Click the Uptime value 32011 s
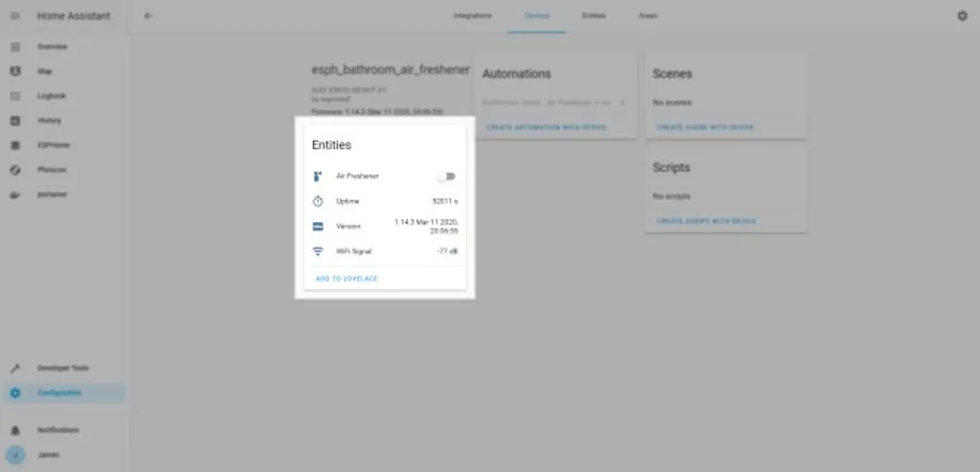 click(x=445, y=201)
